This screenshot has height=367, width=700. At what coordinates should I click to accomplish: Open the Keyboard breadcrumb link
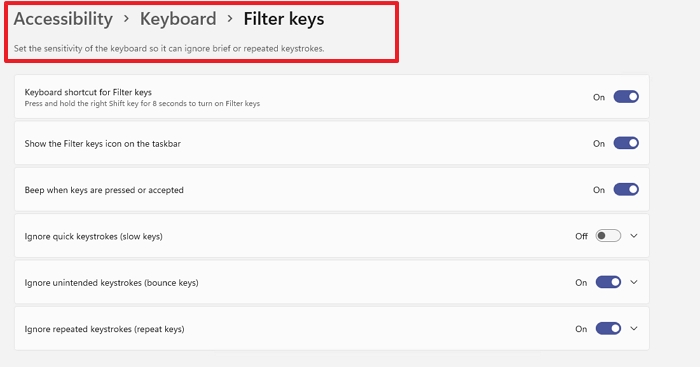[x=178, y=19]
